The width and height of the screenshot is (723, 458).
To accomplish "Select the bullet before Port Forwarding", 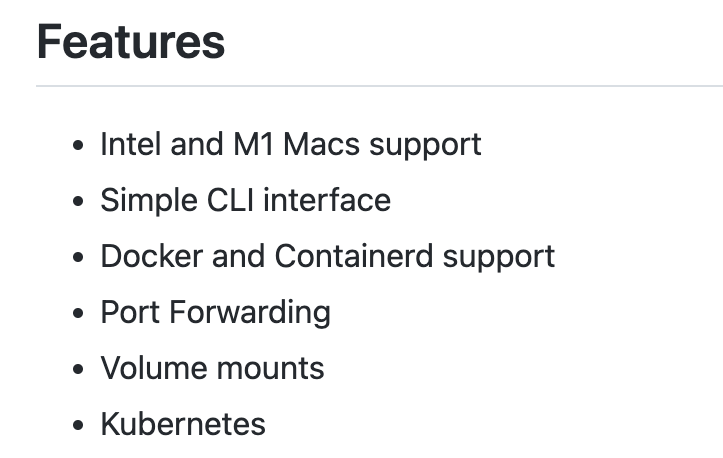I will (x=79, y=314).
